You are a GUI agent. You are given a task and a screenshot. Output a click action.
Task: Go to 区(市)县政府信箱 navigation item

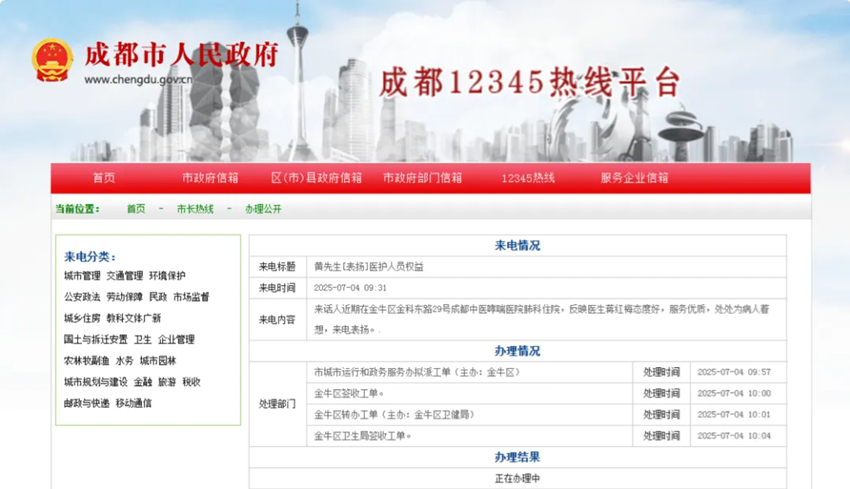pos(316,178)
